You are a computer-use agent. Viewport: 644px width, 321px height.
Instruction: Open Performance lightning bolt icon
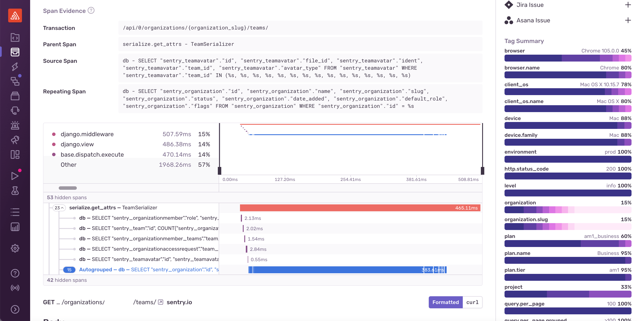(x=15, y=66)
